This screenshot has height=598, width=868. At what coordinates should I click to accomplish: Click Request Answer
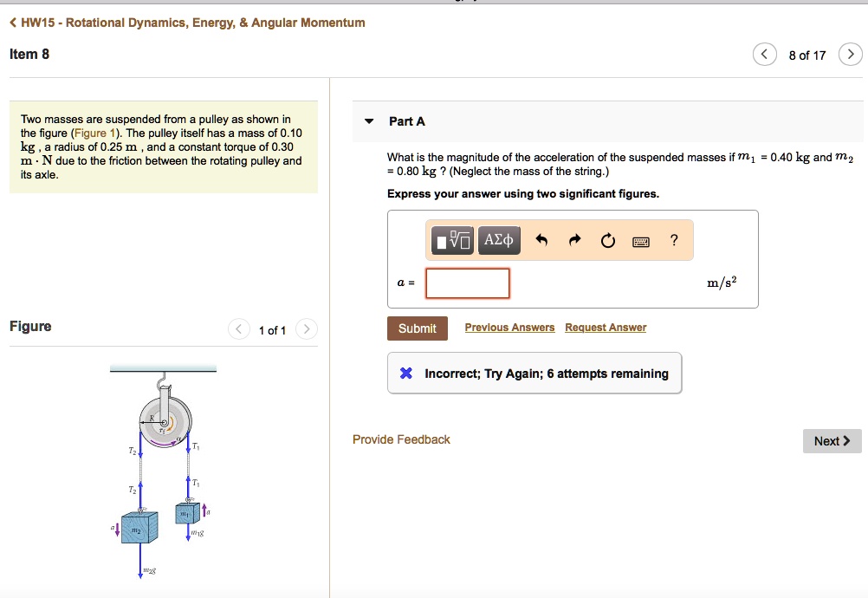pos(606,327)
